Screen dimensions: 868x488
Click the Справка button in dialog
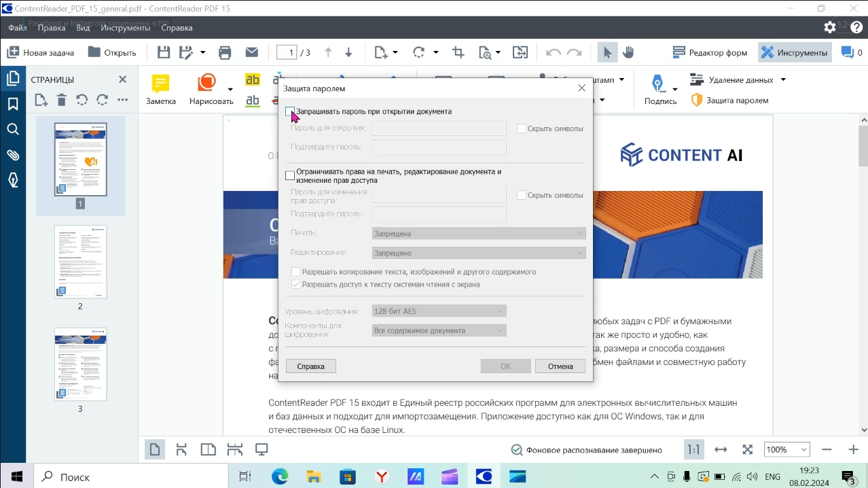311,366
